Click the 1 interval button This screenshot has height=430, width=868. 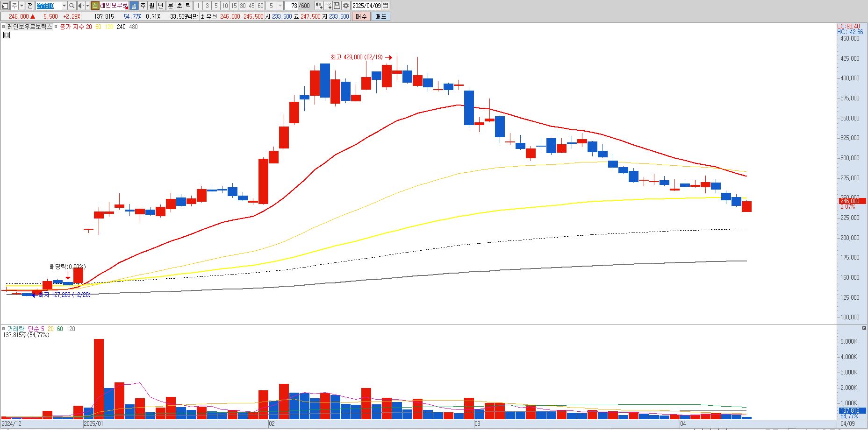click(198, 6)
